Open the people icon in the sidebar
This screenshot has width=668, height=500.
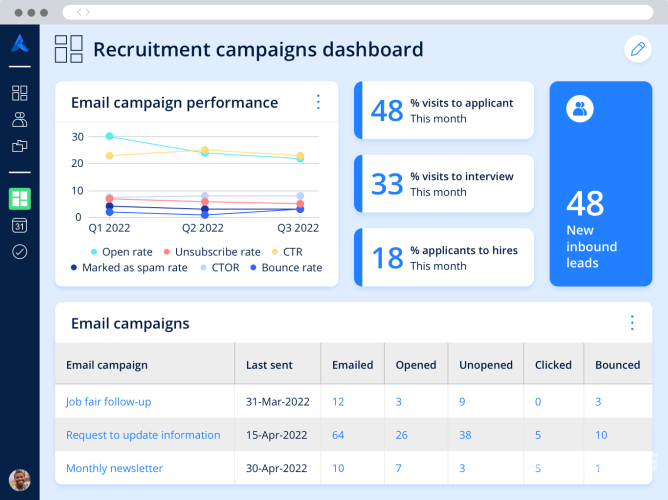coord(19,120)
